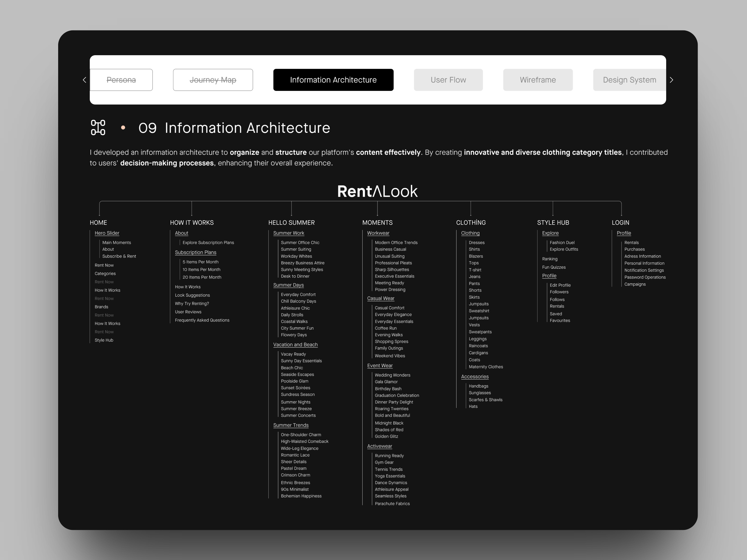Image resolution: width=747 pixels, height=560 pixels.
Task: Click the HOME column heading
Action: coord(98,223)
